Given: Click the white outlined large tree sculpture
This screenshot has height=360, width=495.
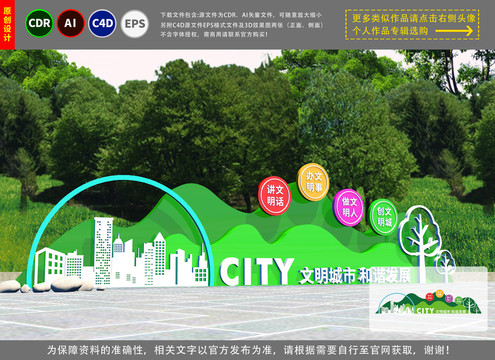Looking at the screenshot, I should [x=420, y=242].
